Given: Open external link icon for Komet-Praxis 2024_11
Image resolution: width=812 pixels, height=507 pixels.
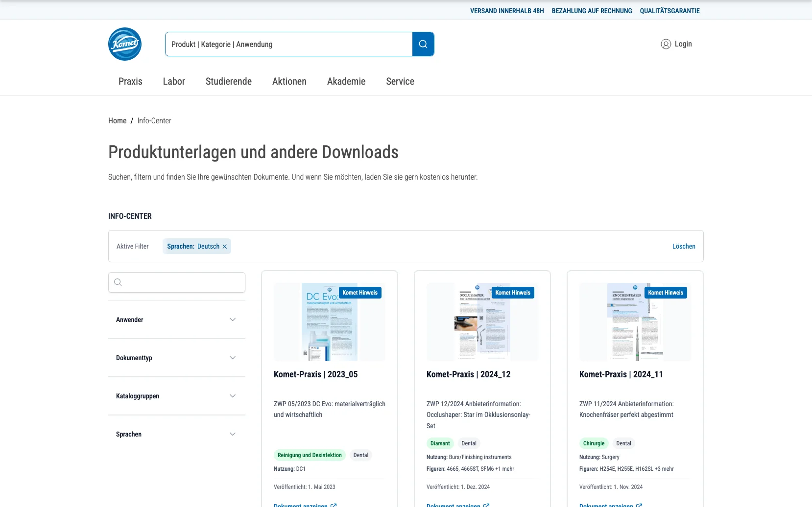Looking at the screenshot, I should point(639,505).
